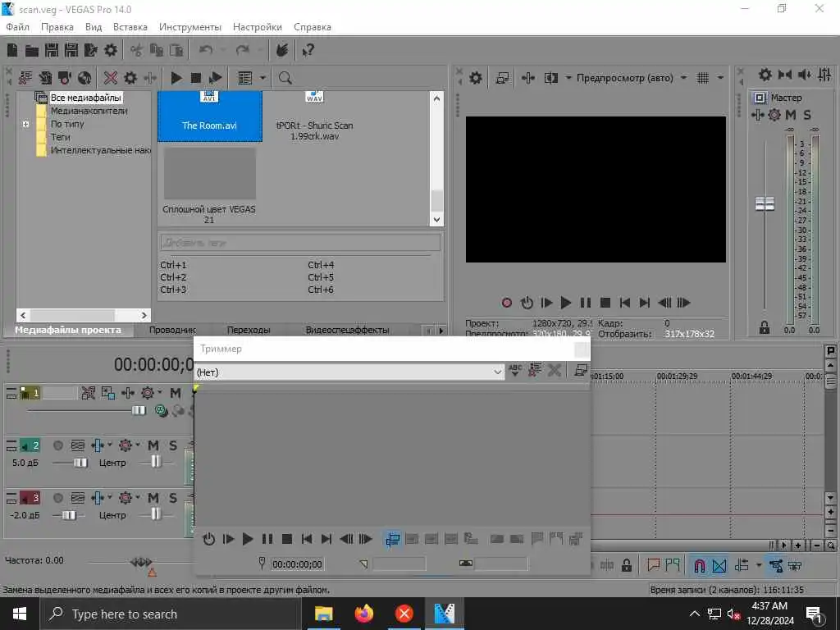Open project with the folder toolbar icon

pos(32,50)
